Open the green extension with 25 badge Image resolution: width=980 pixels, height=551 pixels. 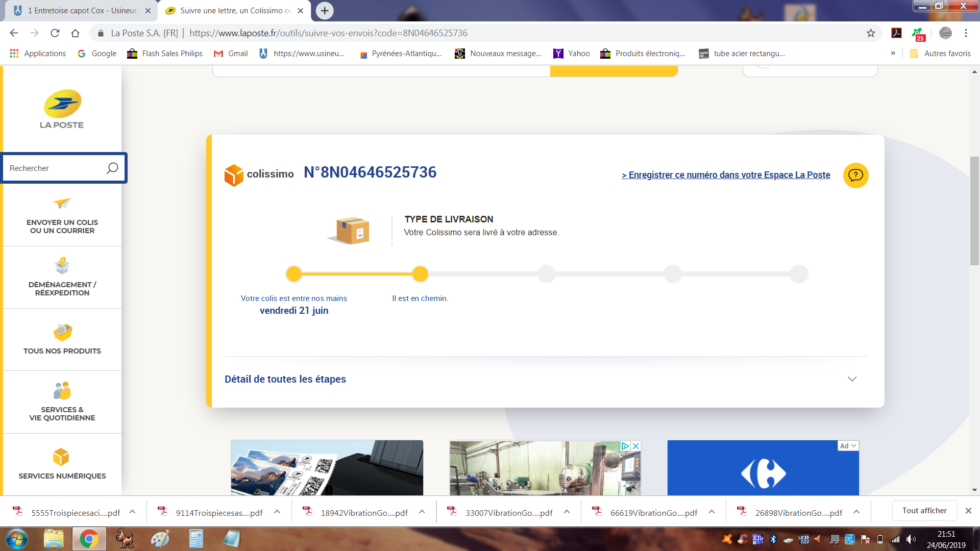tap(919, 34)
